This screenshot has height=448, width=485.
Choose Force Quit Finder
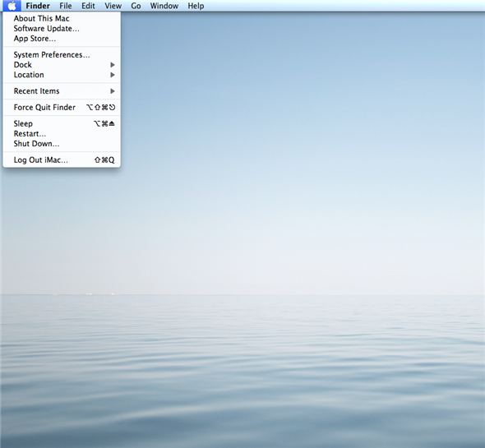[62, 108]
